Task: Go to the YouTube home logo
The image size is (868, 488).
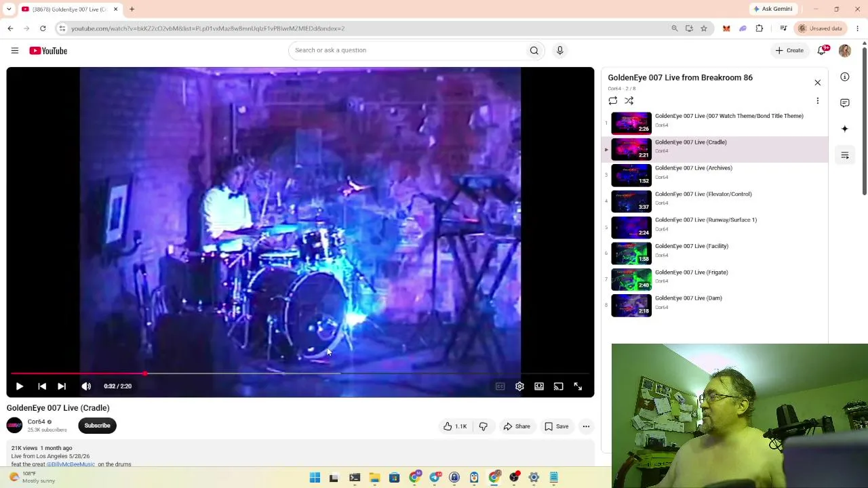Action: pos(48,51)
